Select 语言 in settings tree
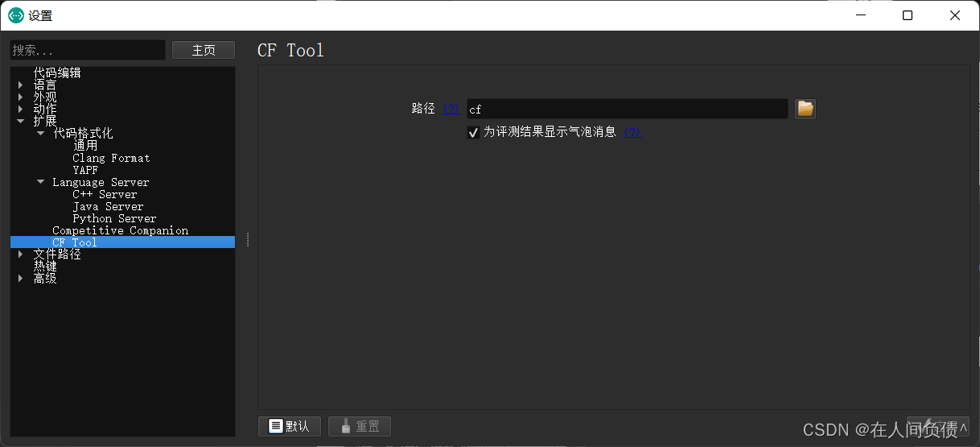Screen dimensions: 980x447 [45, 85]
